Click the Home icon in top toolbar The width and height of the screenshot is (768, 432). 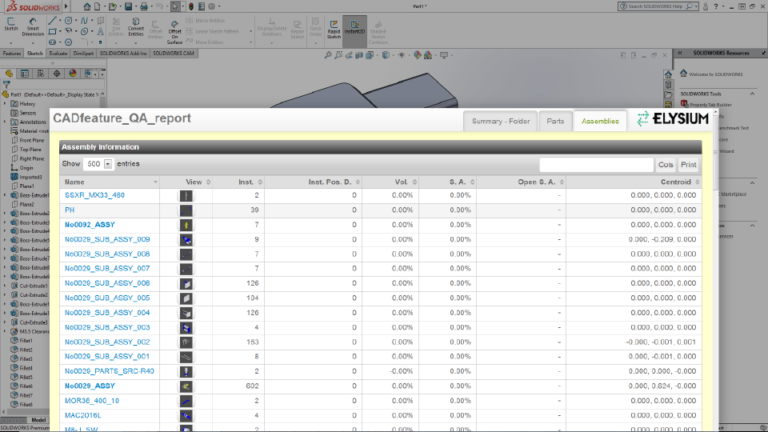click(x=87, y=6)
